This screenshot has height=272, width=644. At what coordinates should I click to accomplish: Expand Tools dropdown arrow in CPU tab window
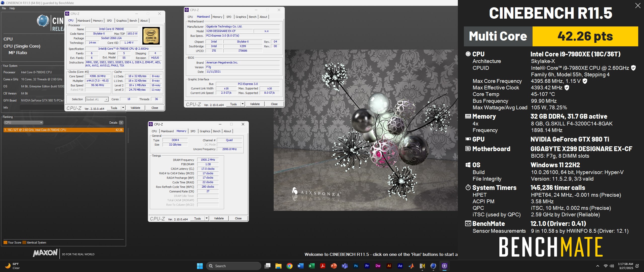[x=123, y=108]
